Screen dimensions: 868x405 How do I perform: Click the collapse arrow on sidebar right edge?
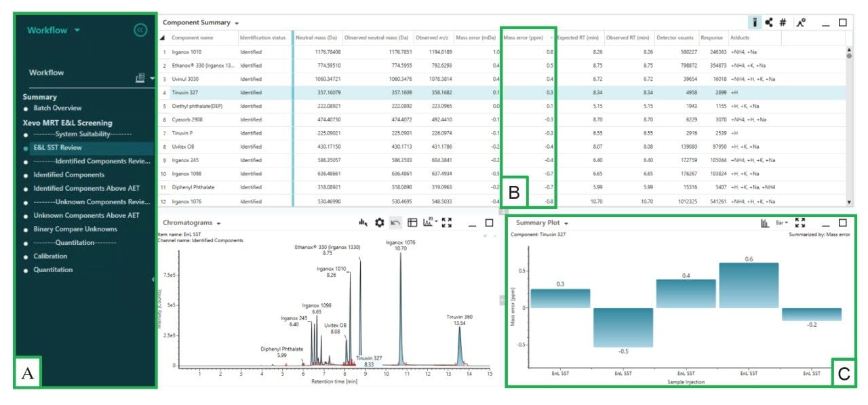tap(153, 279)
